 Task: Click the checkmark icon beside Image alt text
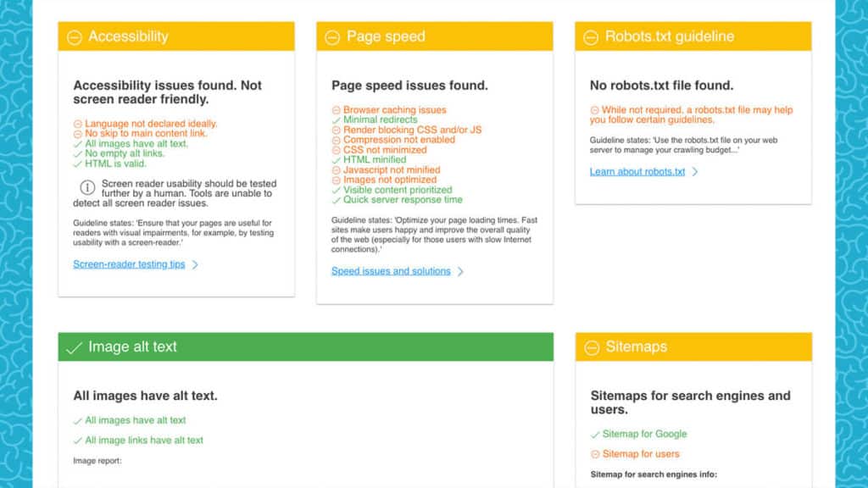click(75, 347)
